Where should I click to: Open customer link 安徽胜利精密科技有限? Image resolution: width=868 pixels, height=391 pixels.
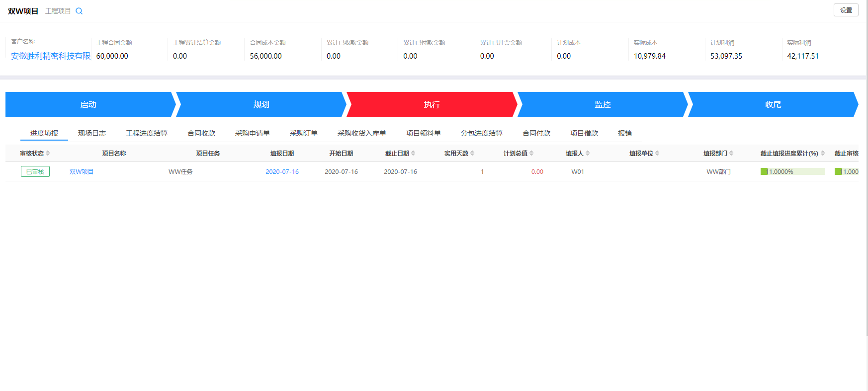coord(51,56)
